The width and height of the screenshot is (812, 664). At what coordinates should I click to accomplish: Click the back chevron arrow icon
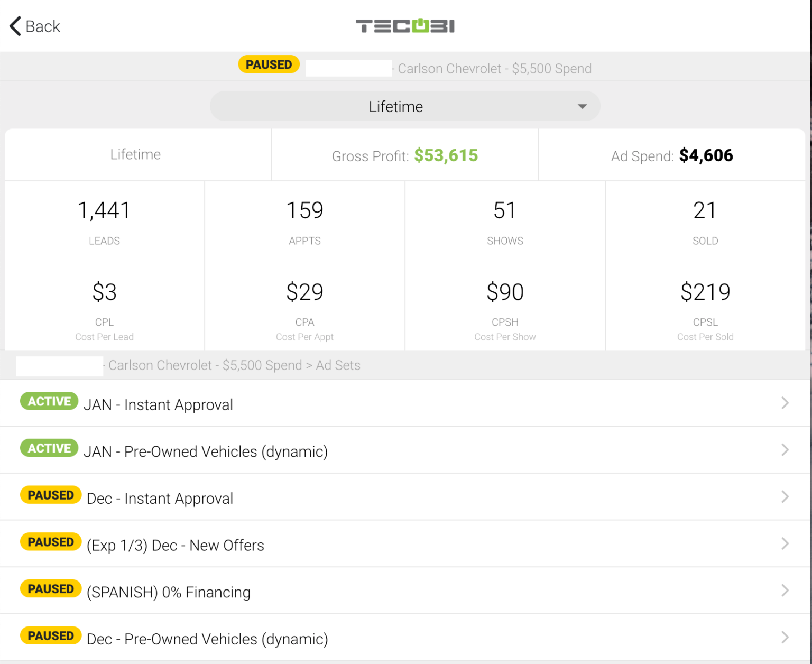coord(14,25)
